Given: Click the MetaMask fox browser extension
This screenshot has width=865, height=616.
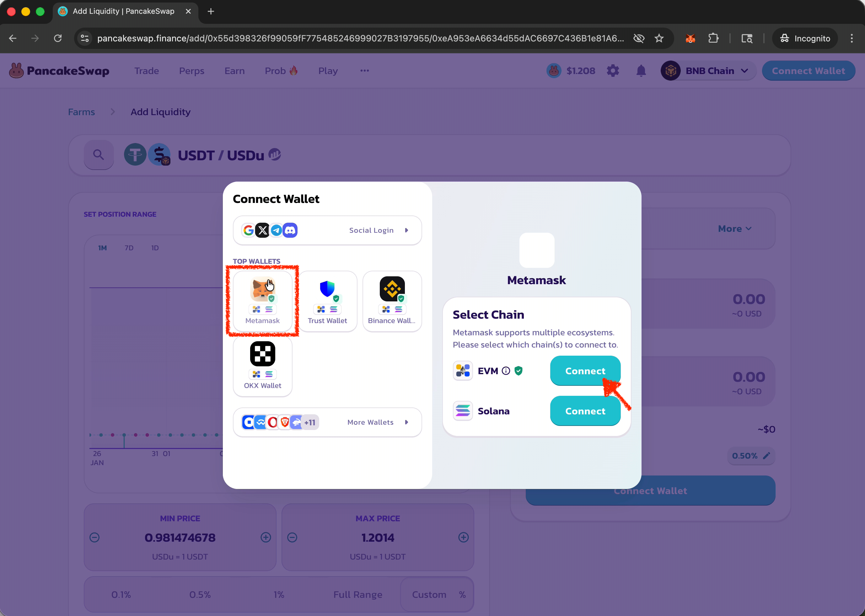Looking at the screenshot, I should tap(690, 38).
